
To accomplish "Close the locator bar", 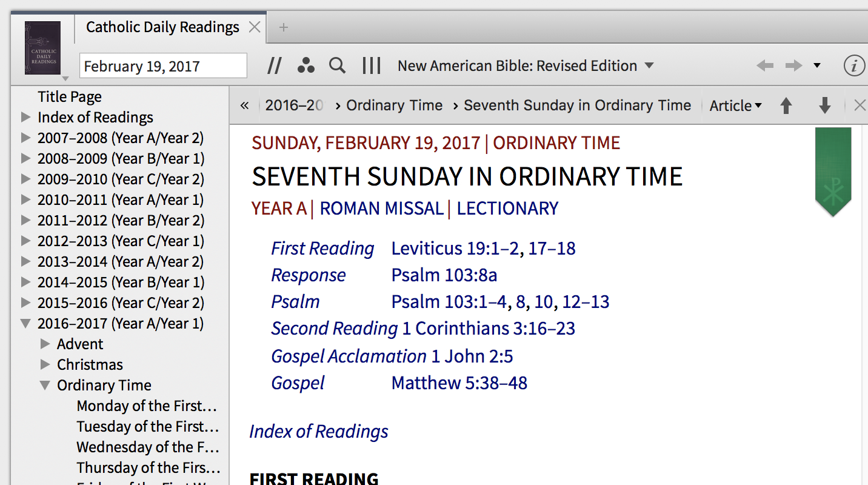I will point(860,105).
